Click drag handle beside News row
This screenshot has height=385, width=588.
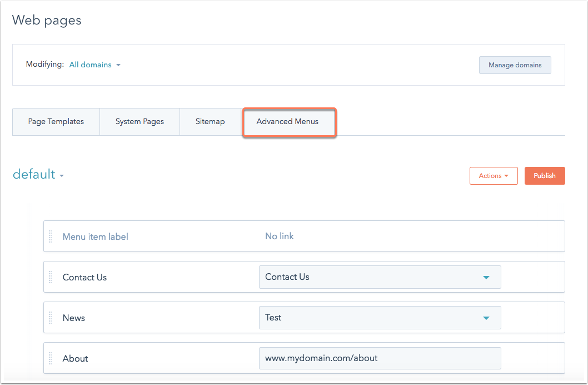(x=51, y=318)
